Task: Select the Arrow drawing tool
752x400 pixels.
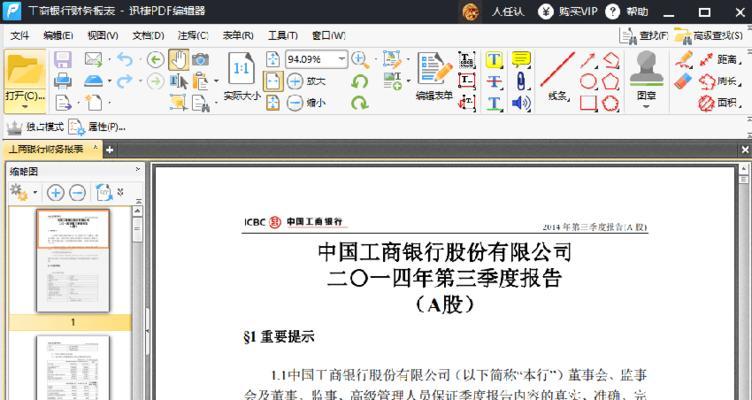Action: click(588, 60)
